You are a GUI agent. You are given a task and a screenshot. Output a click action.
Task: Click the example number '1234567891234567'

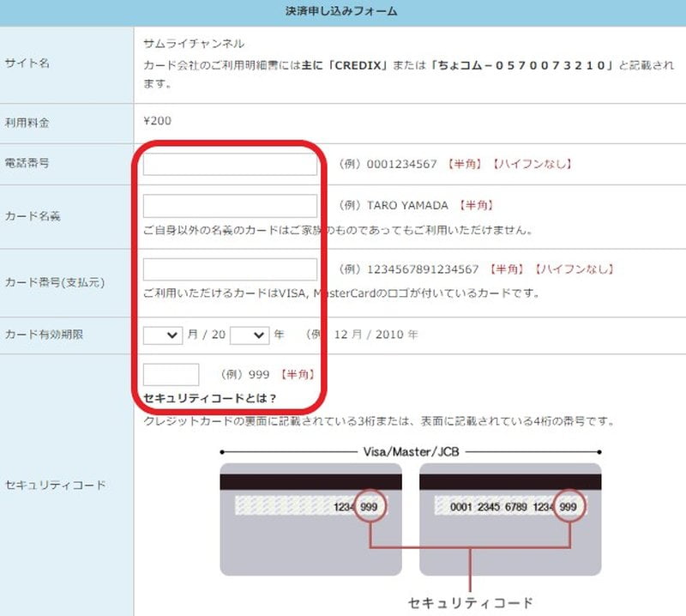(x=423, y=269)
